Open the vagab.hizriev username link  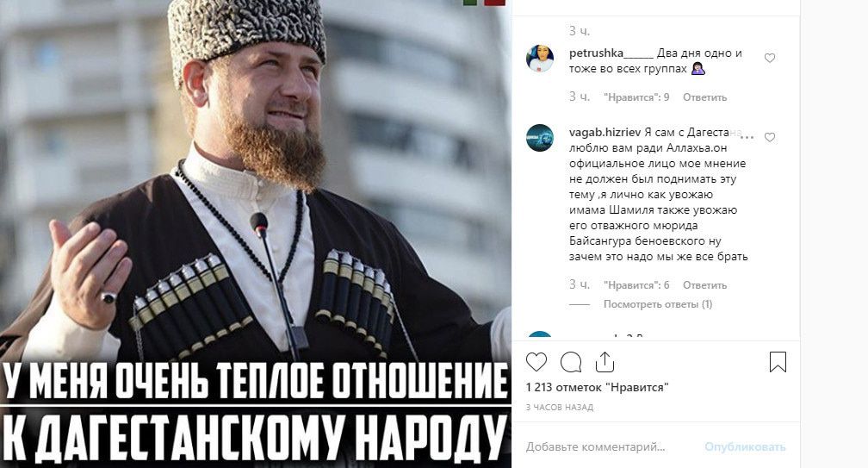click(604, 133)
